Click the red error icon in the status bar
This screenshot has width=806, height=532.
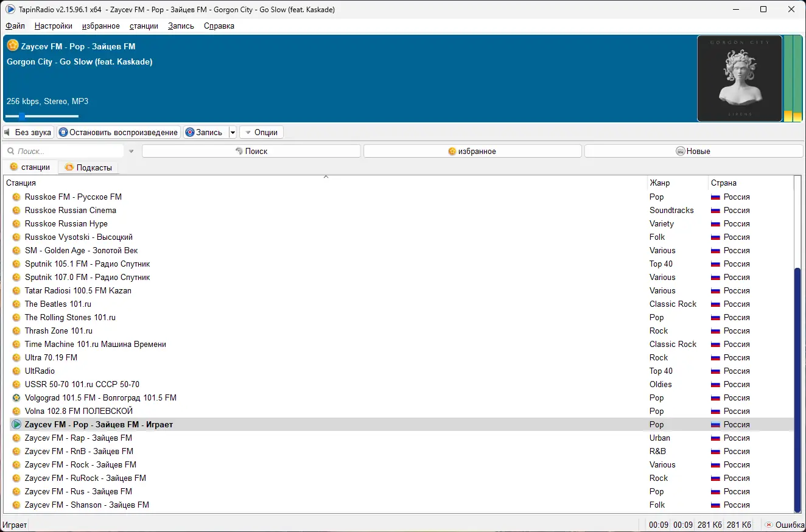coord(769,525)
